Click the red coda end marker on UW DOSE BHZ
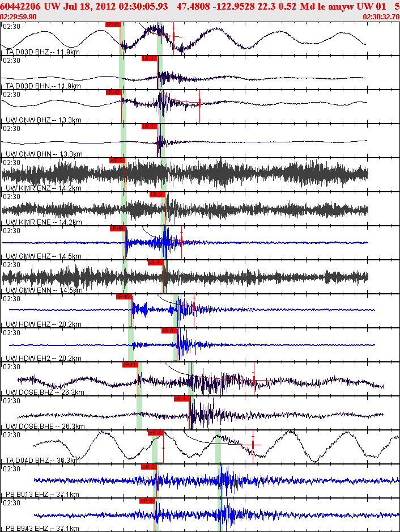 tap(254, 381)
